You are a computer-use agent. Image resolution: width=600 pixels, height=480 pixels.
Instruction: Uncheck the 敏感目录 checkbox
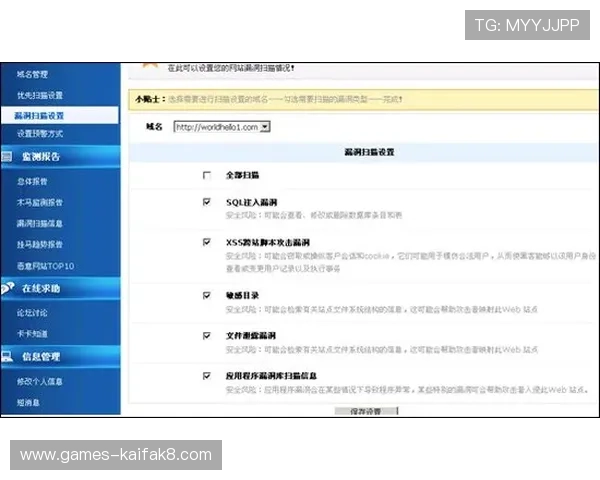coord(207,295)
